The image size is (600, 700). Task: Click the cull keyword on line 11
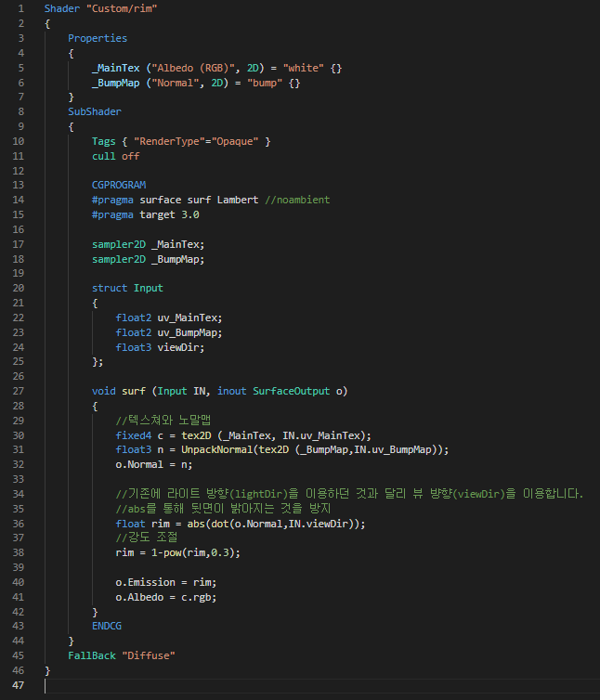[x=104, y=156]
